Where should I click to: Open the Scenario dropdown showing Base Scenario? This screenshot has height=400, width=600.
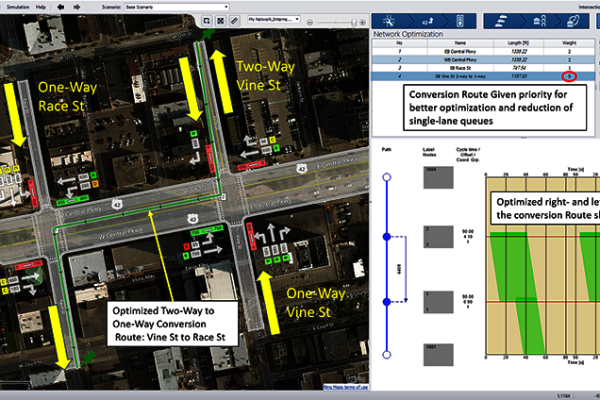point(176,7)
